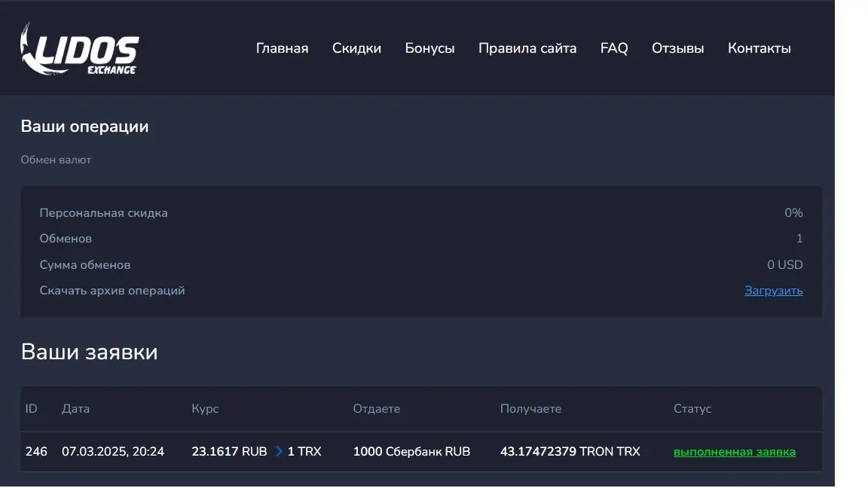Open the FAQ page

point(614,48)
